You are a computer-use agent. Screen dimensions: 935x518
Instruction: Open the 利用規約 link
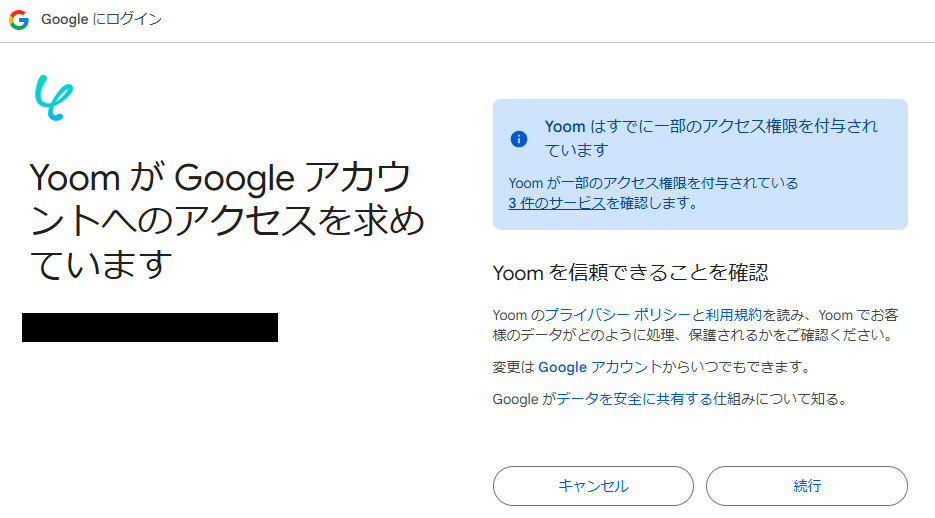click(x=734, y=314)
